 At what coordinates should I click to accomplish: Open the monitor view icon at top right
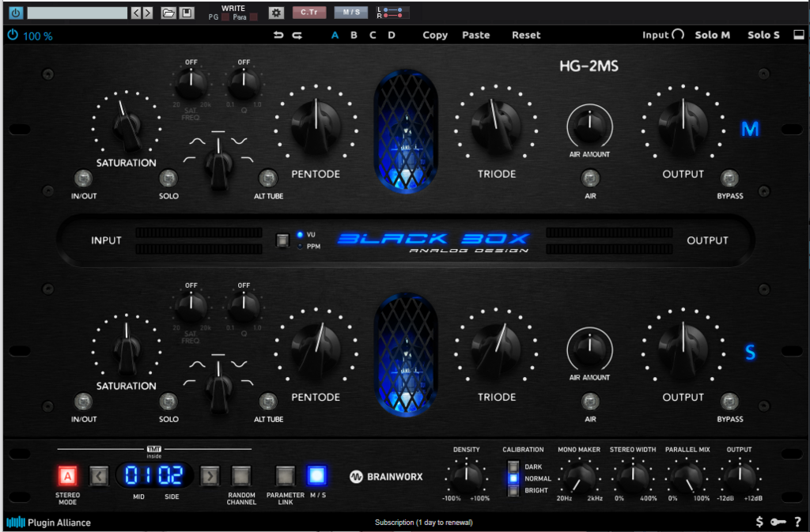pyautogui.click(x=799, y=35)
